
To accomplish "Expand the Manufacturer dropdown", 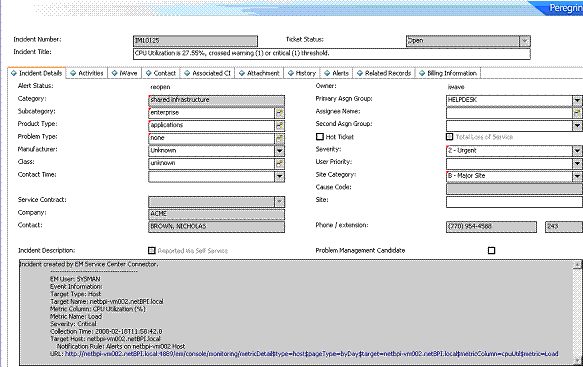I will point(280,151).
